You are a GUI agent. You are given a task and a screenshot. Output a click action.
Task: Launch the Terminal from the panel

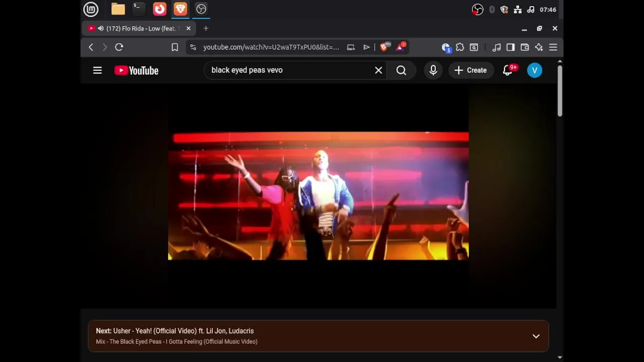[x=138, y=9]
